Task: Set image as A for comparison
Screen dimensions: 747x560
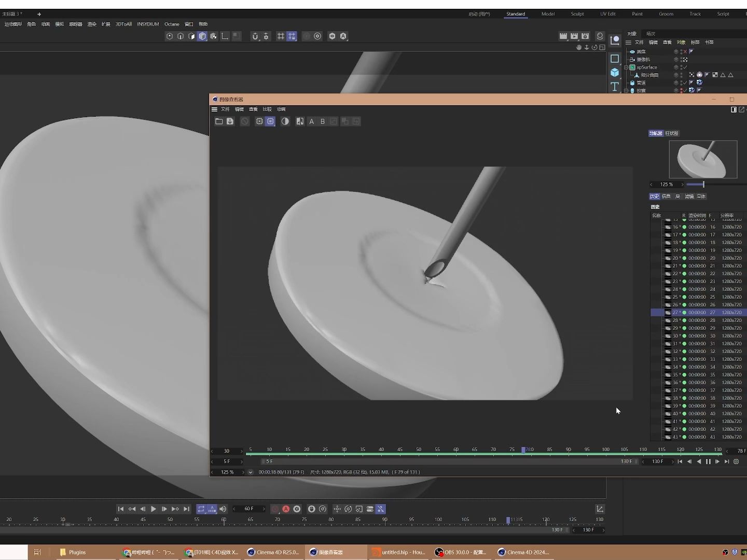Action: pos(311,121)
